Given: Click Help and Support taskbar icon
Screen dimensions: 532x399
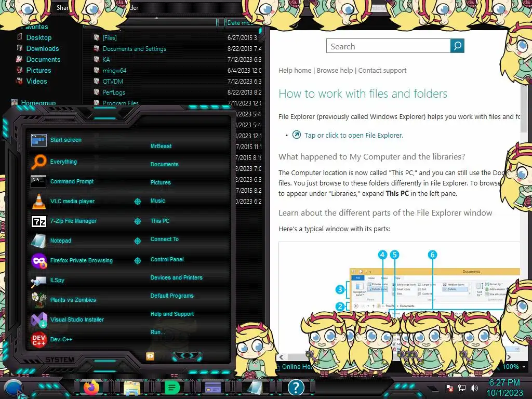Looking at the screenshot, I should coord(296,387).
